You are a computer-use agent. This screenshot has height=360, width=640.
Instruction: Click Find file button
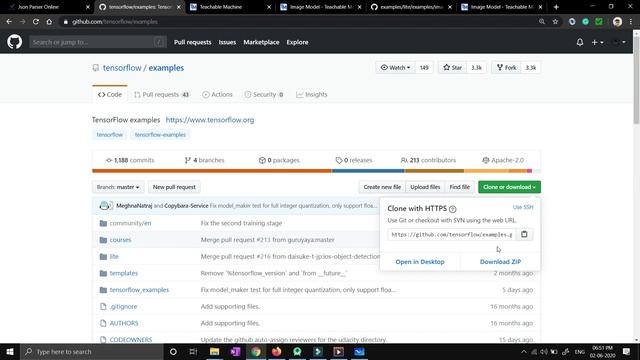coord(460,187)
